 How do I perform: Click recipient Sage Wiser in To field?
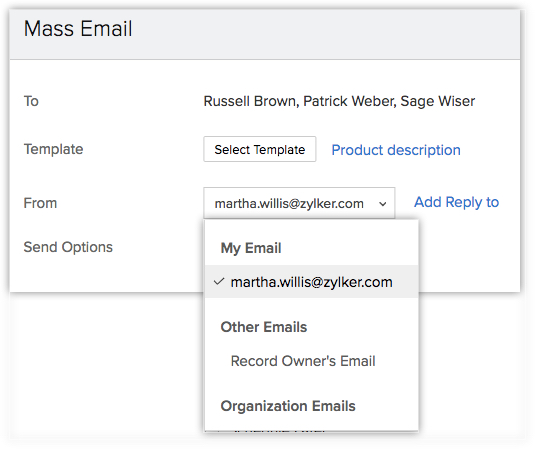coord(438,101)
